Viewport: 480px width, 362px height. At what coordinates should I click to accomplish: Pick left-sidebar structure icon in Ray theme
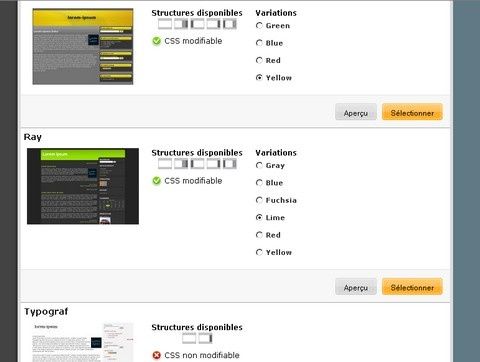pos(197,164)
